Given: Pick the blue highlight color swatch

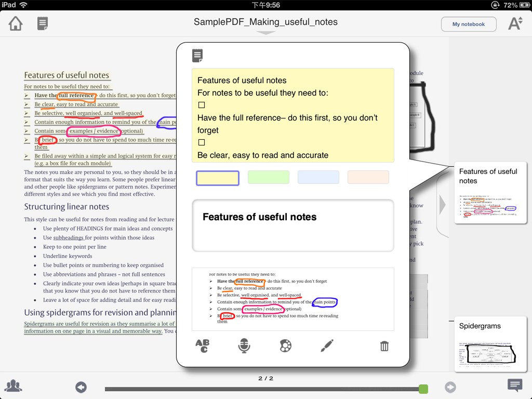Looking at the screenshot, I should (x=318, y=177).
